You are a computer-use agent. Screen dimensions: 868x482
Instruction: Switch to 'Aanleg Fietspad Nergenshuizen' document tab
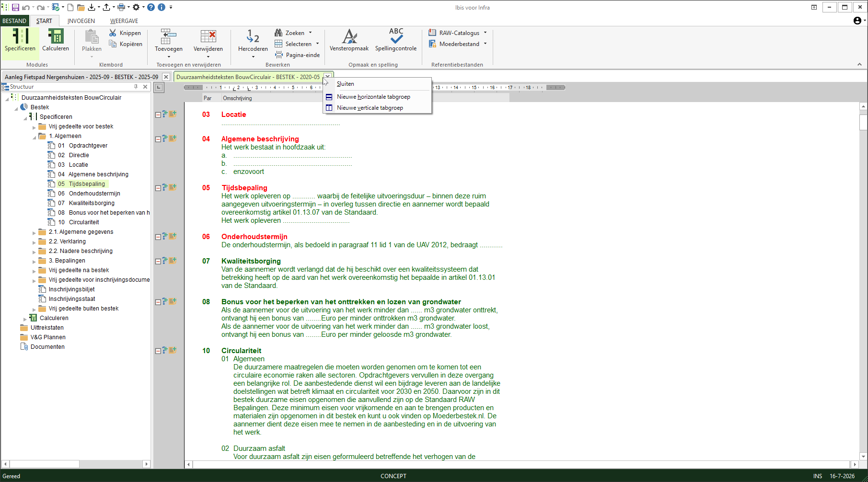tap(81, 77)
